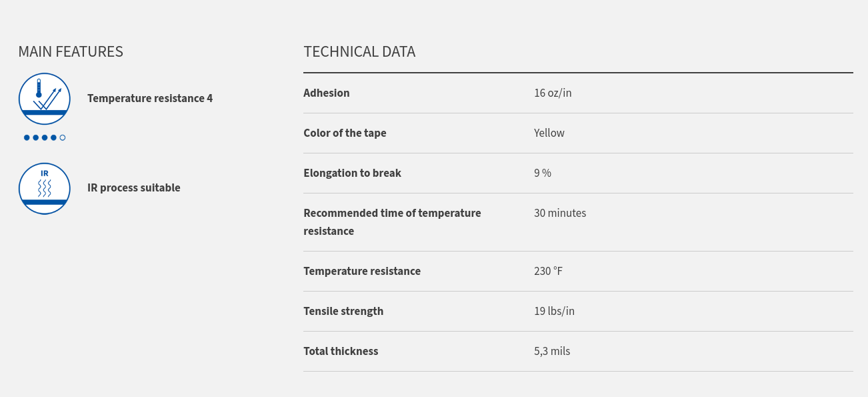Click the Adhesion row label
This screenshot has height=397, width=868.
(x=327, y=93)
